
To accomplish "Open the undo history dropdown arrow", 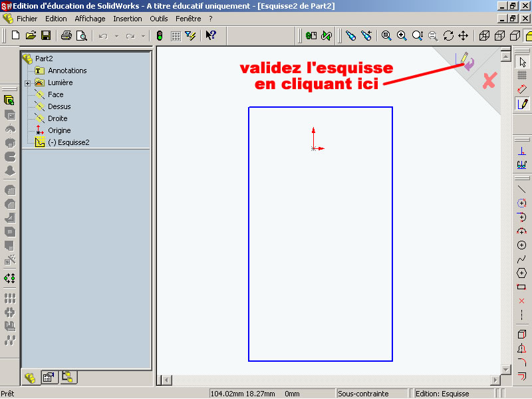I will pyautogui.click(x=116, y=36).
